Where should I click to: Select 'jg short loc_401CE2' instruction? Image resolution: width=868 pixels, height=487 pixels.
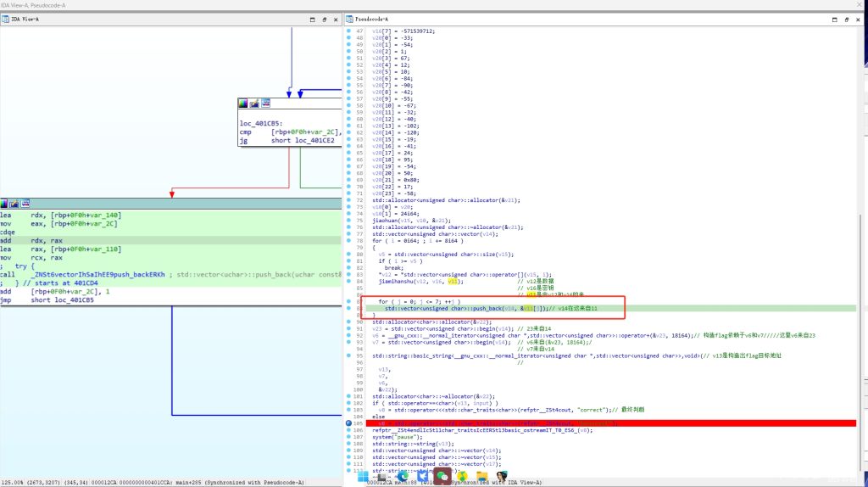pyautogui.click(x=287, y=141)
